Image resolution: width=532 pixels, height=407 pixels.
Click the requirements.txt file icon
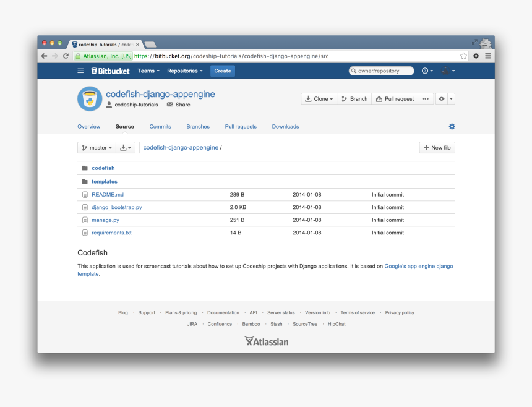point(85,233)
